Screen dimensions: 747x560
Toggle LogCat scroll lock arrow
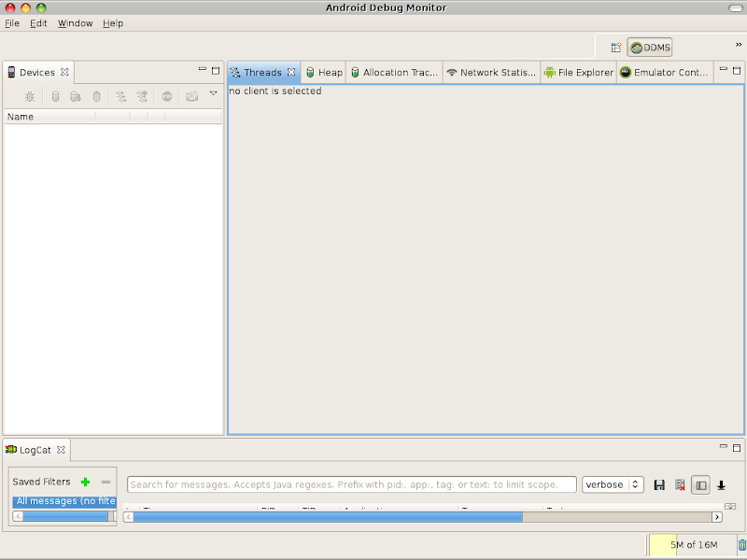(x=721, y=485)
